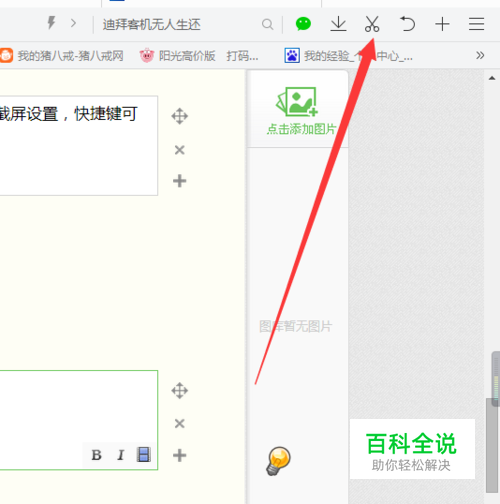This screenshot has width=500, height=504.
Task: Open the green WeChat icon
Action: 303,24
